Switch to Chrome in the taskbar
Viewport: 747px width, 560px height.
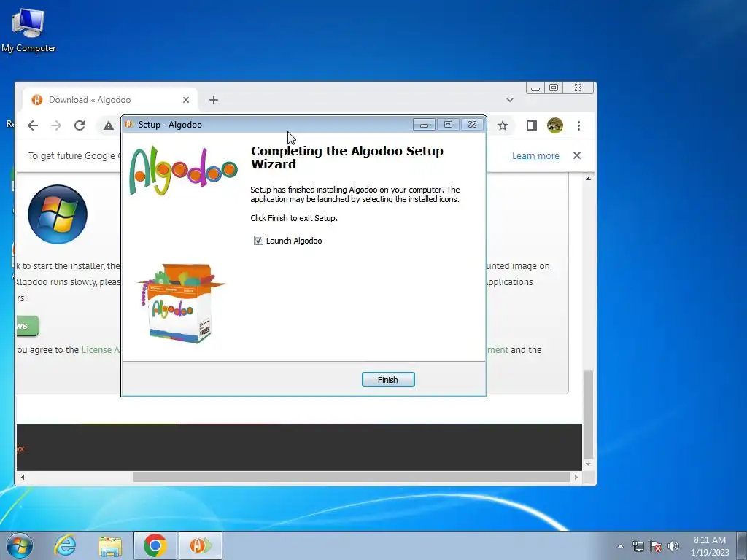(155, 545)
